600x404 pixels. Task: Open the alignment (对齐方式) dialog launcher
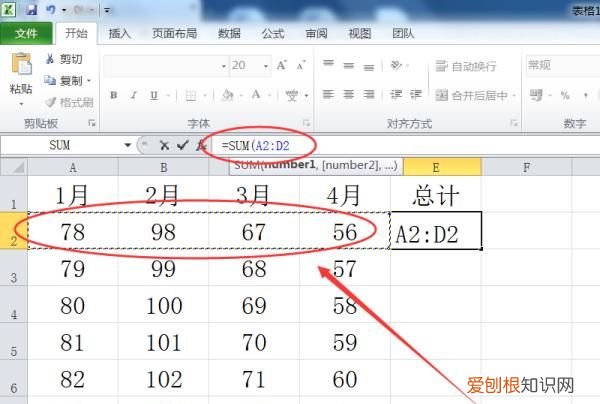pos(514,123)
